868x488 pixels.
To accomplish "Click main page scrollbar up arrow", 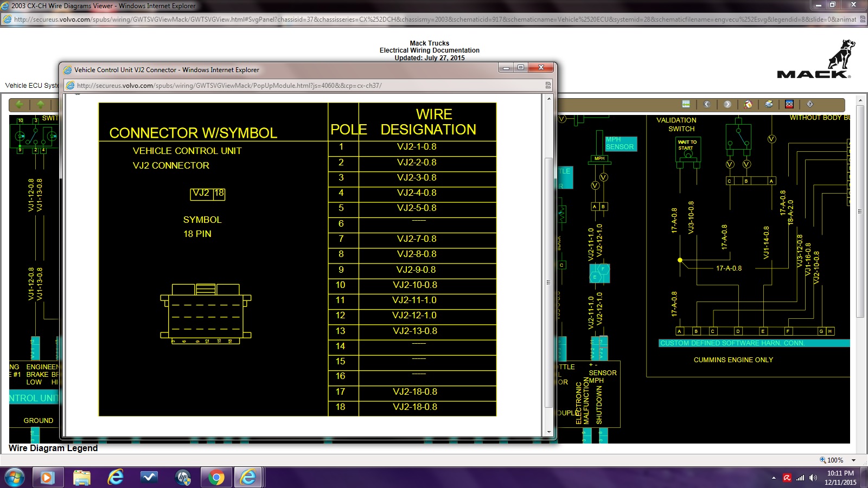I will (x=860, y=101).
